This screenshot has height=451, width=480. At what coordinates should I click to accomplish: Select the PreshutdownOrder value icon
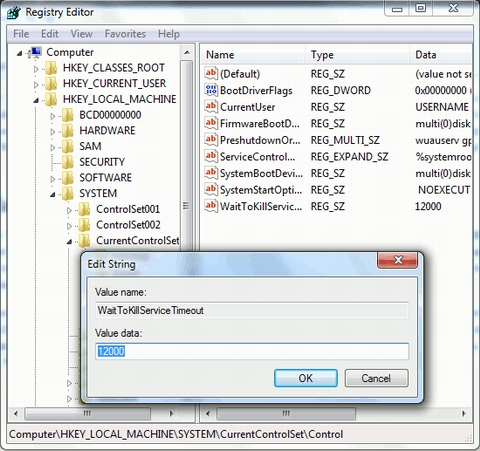point(211,140)
